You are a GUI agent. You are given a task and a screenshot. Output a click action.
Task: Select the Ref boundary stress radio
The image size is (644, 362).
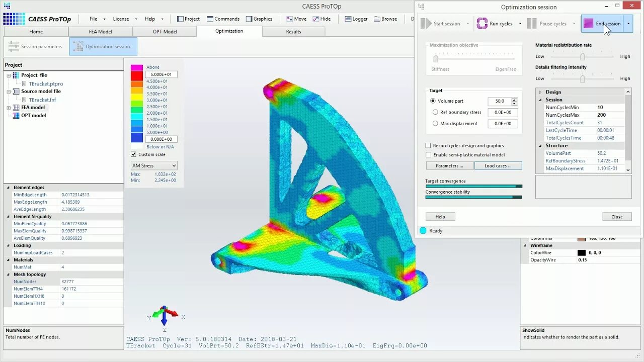(436, 112)
